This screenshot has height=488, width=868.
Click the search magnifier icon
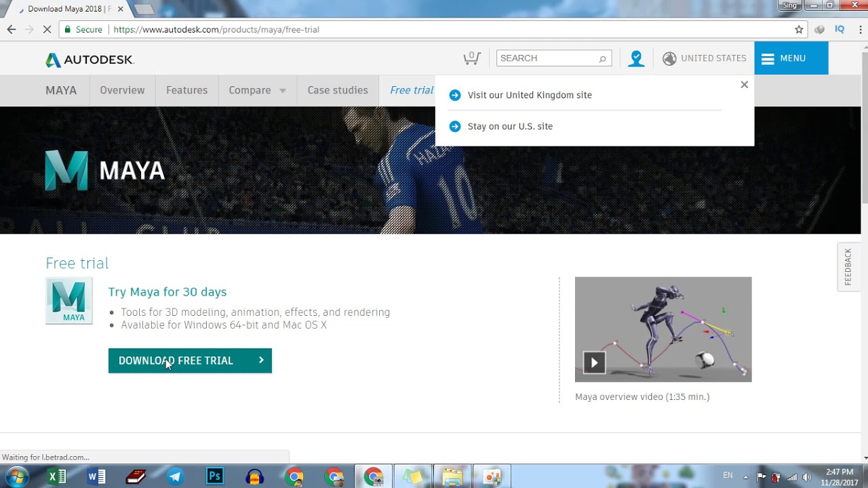[x=602, y=59]
